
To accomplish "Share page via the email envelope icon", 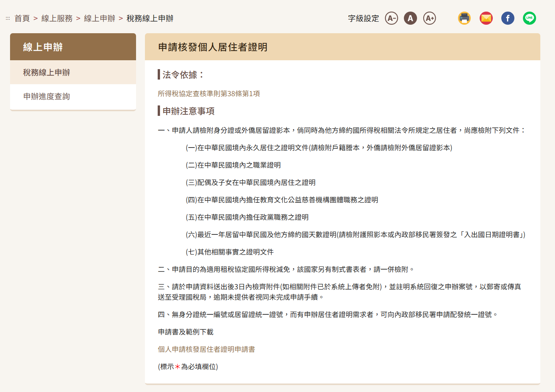I will coord(486,18).
